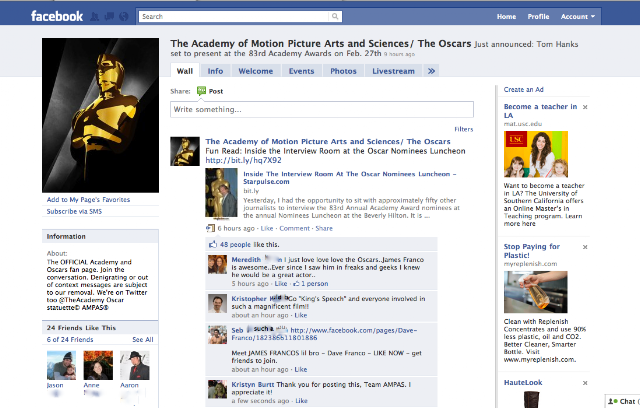The height and width of the screenshot is (408, 640).
Task: Click Add to My Page's Favorites
Action: [x=88, y=200]
